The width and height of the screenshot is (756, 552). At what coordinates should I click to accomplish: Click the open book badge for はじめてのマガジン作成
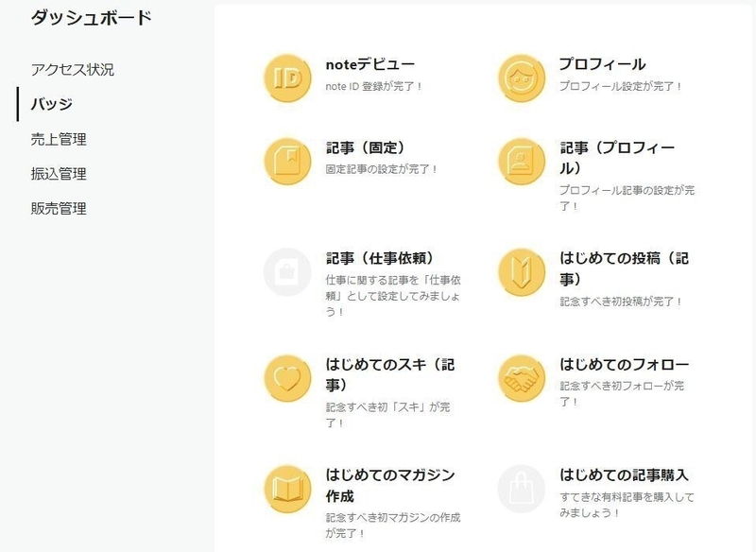tap(287, 489)
